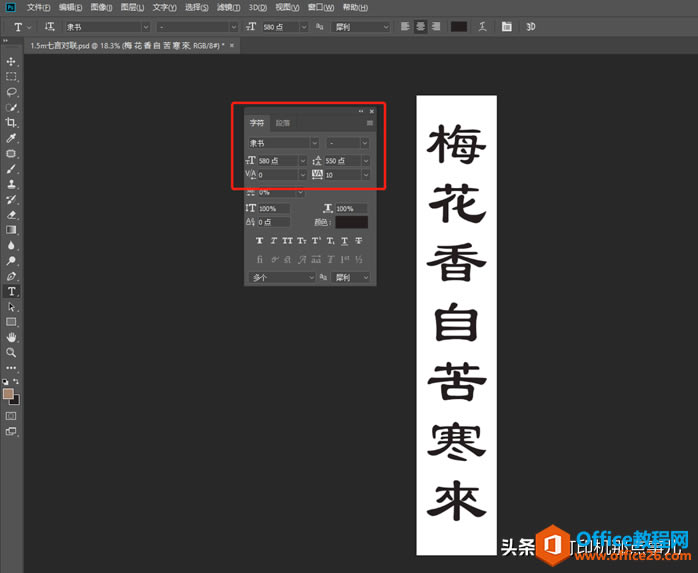
Task: Toggle All Caps in Character panel
Action: [288, 241]
